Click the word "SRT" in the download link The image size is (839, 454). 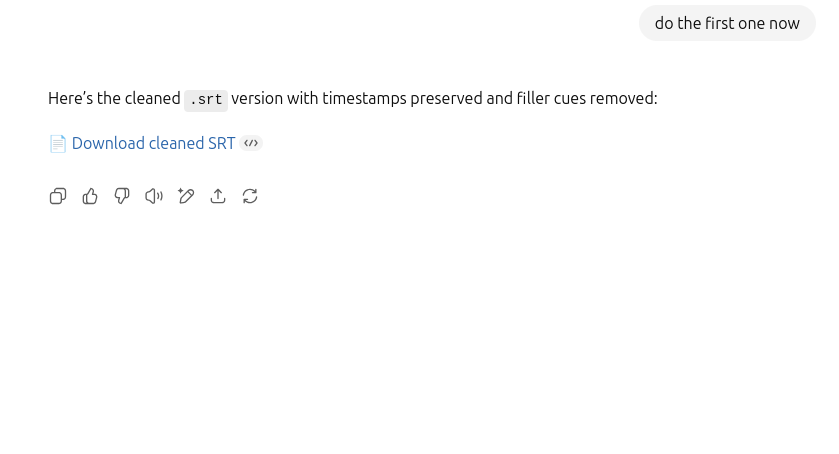tap(222, 143)
